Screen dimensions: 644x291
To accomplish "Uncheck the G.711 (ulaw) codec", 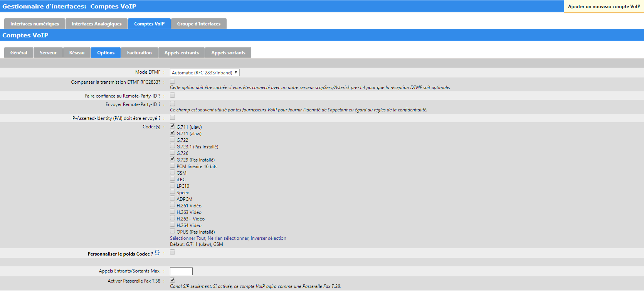I will [173, 126].
